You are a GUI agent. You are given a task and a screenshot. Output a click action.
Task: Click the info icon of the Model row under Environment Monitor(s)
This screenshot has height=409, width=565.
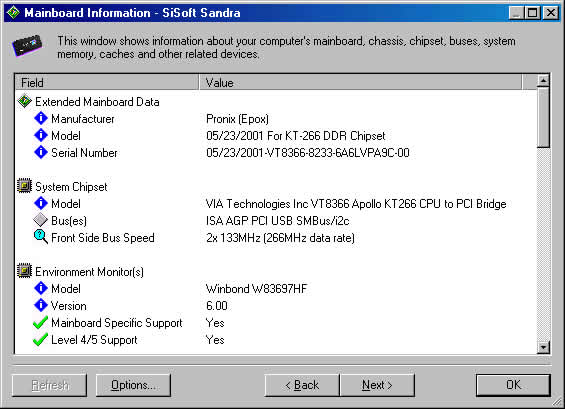41,288
